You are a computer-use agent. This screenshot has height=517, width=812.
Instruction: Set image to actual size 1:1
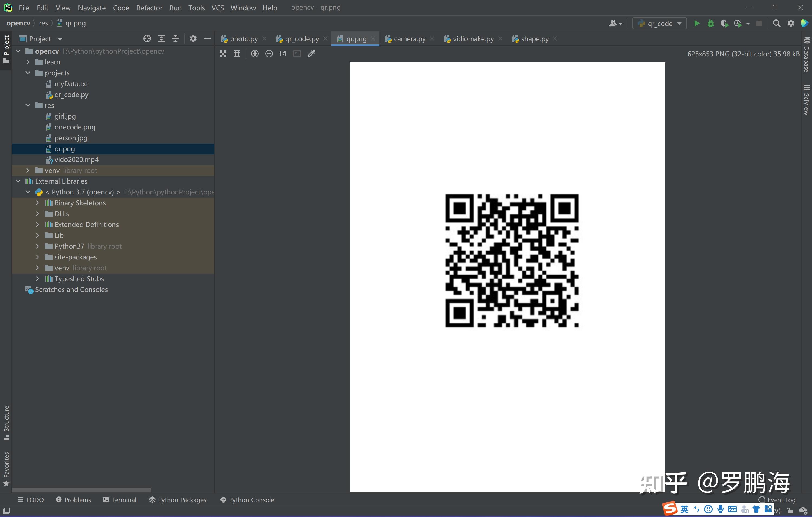[x=283, y=54]
